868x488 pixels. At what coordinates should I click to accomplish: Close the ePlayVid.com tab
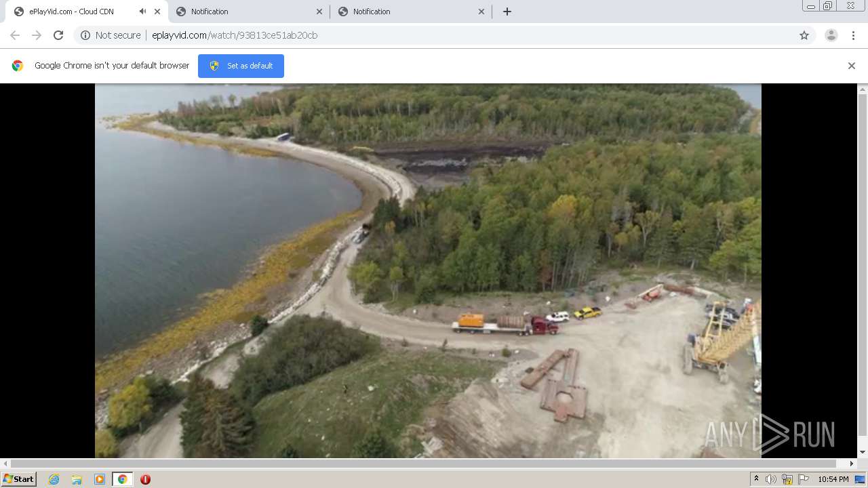click(x=157, y=12)
